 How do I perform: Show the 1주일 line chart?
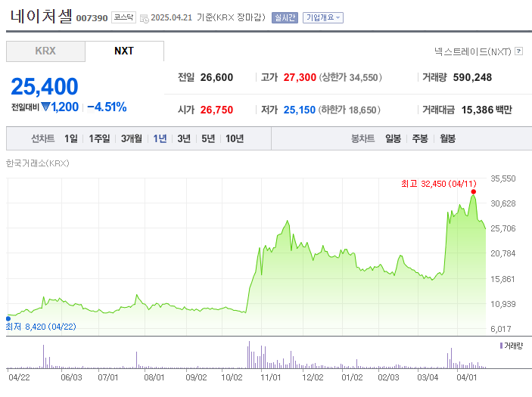coord(99,138)
